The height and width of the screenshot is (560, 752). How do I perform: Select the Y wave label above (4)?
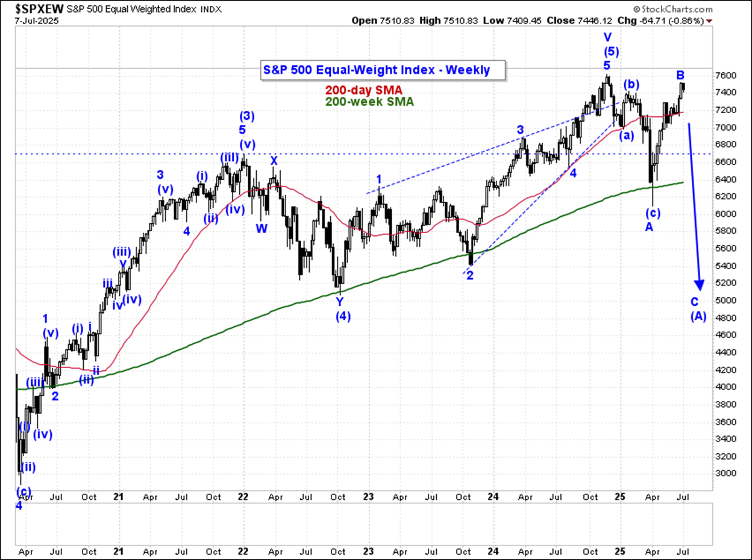(x=340, y=302)
